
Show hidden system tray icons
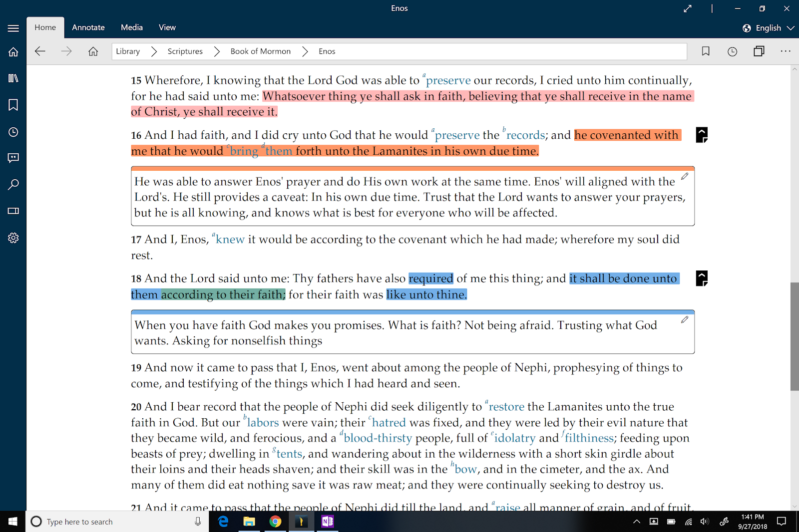(x=637, y=522)
